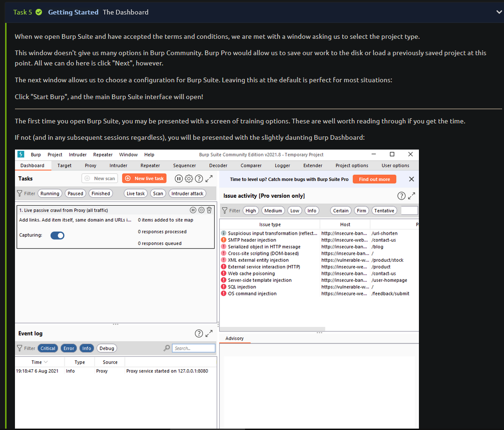Screen dimensions: 504x430
Task: Collapse Task 5 with the chevron
Action: click(499, 12)
